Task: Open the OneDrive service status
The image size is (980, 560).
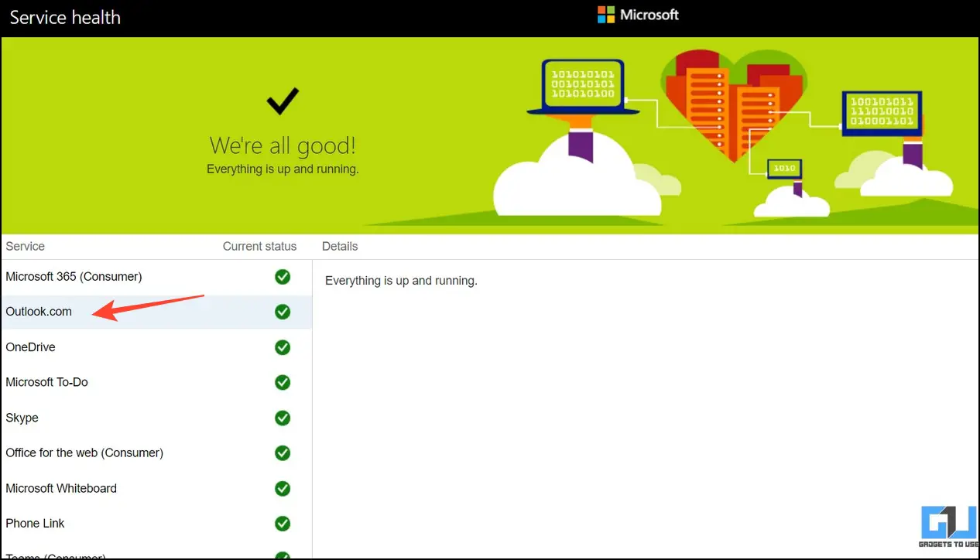Action: (x=156, y=347)
